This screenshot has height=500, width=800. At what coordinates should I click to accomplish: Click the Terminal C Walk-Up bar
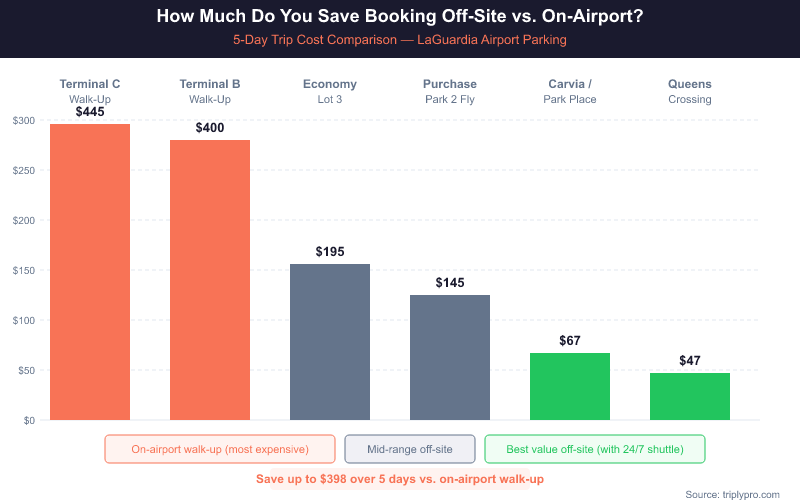[x=90, y=271]
